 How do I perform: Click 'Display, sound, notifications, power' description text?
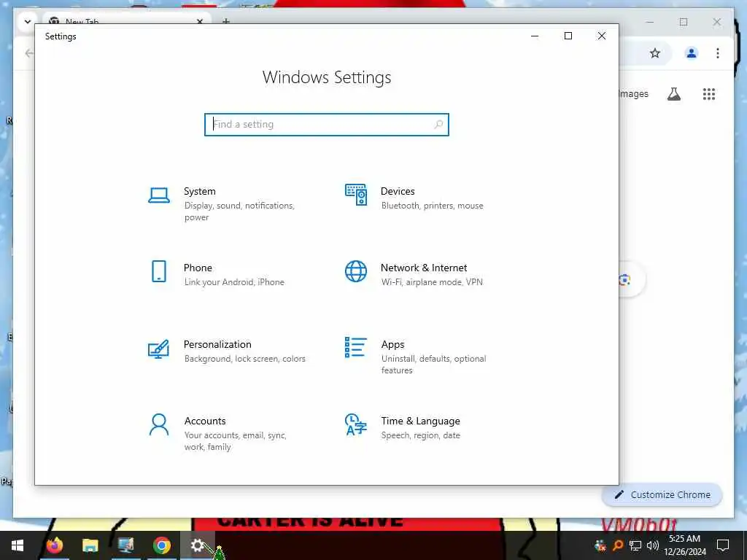point(239,211)
